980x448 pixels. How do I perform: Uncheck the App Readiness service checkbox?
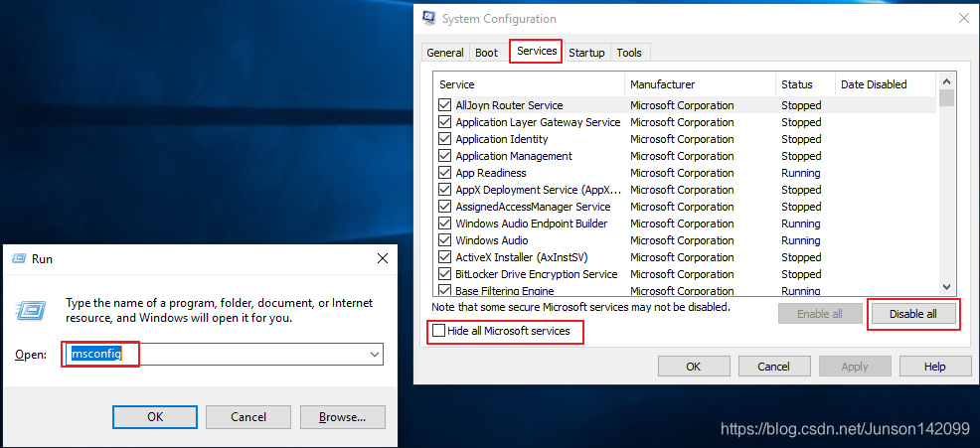tap(445, 173)
